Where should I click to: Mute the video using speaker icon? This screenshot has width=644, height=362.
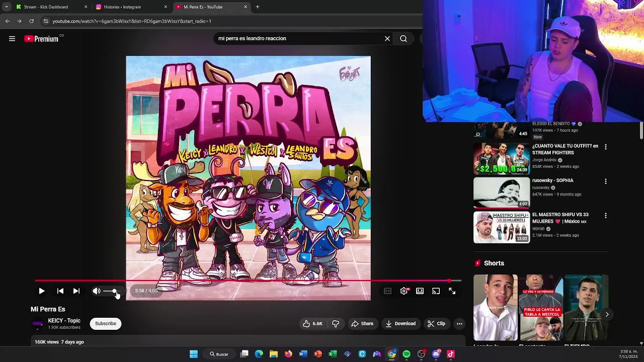97,291
